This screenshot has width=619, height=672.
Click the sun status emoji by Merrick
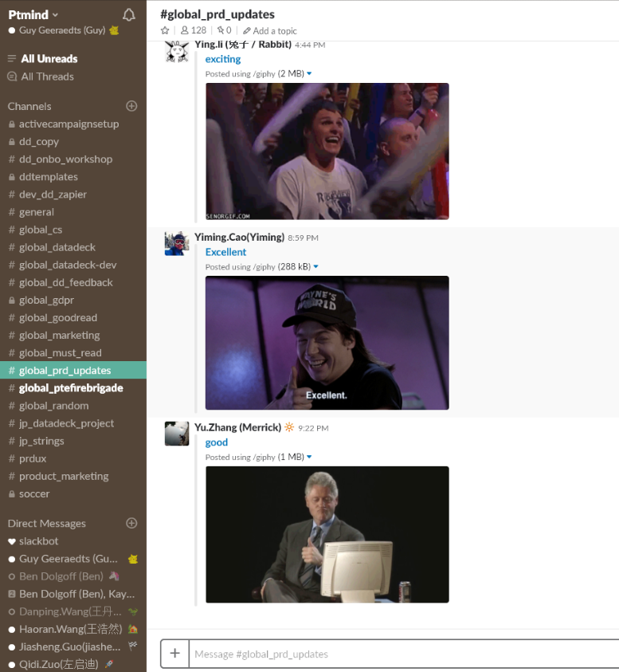tap(289, 427)
